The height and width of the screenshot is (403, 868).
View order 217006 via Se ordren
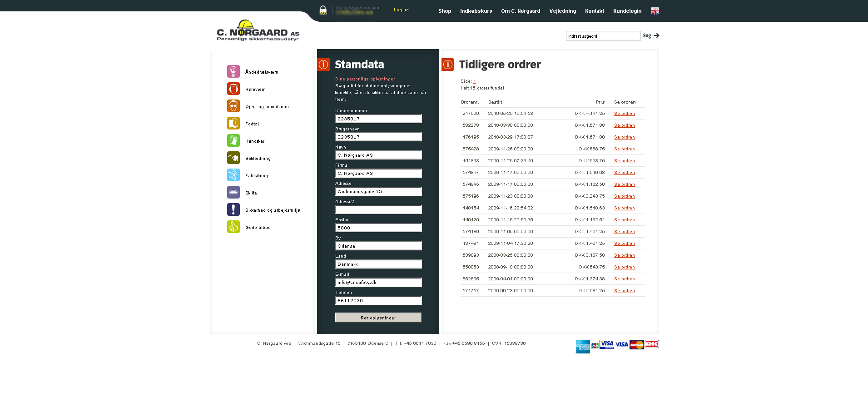click(624, 114)
